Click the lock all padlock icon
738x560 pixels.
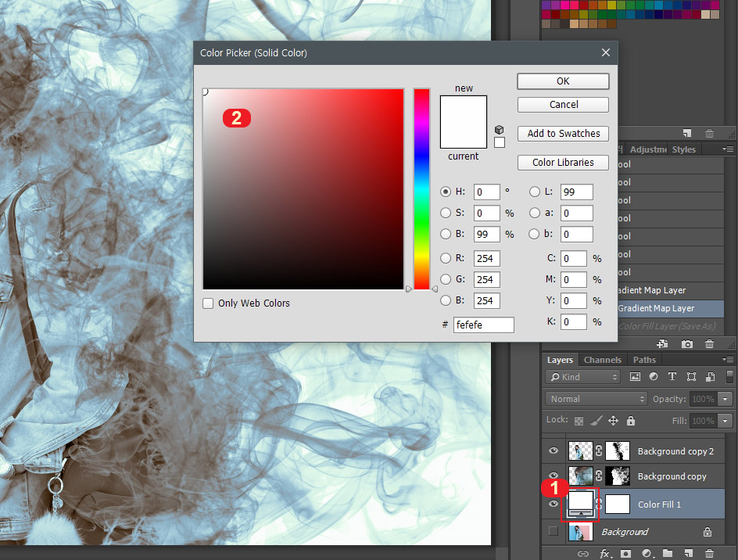pos(631,420)
